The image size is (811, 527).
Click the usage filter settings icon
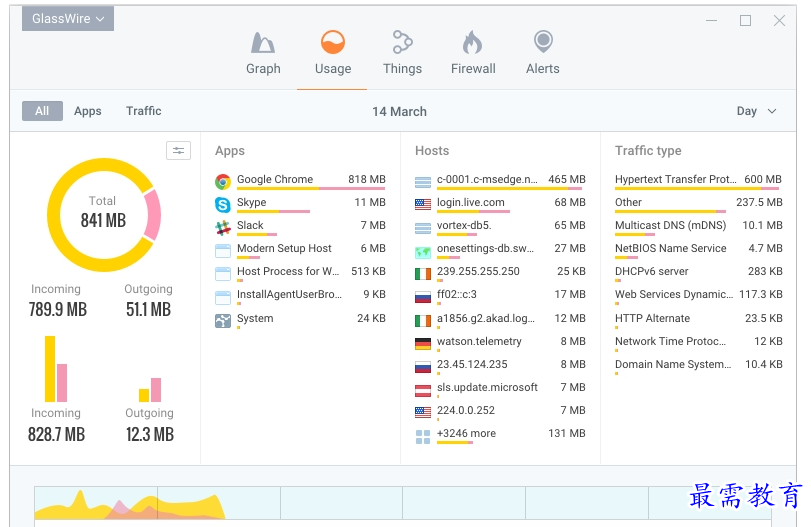(x=178, y=150)
